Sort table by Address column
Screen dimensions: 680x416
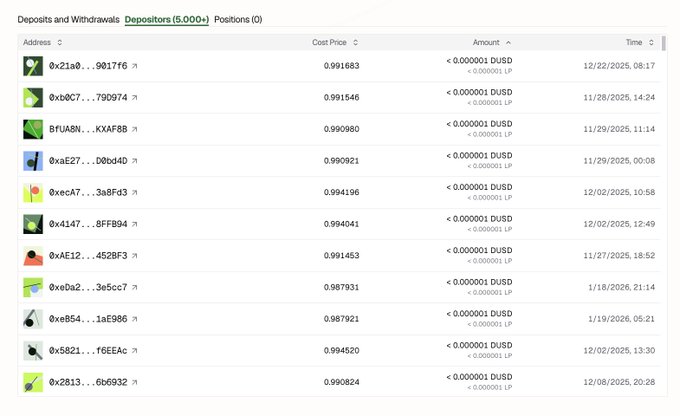pyautogui.click(x=42, y=43)
